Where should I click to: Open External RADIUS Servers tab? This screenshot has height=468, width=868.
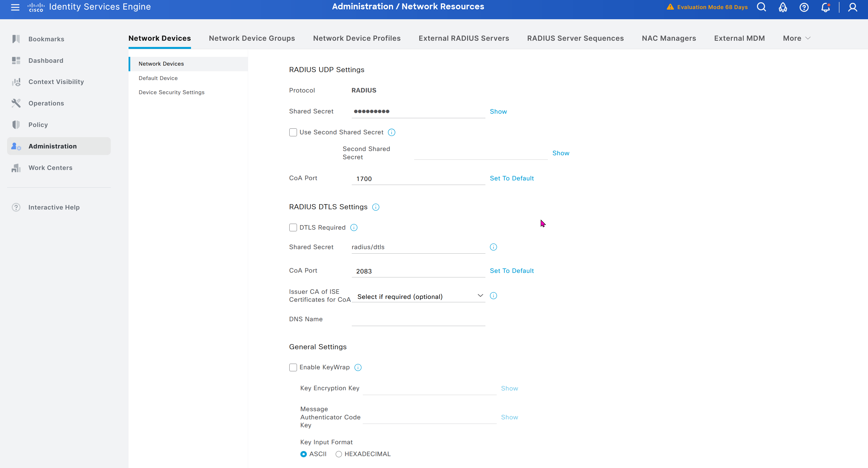point(464,38)
